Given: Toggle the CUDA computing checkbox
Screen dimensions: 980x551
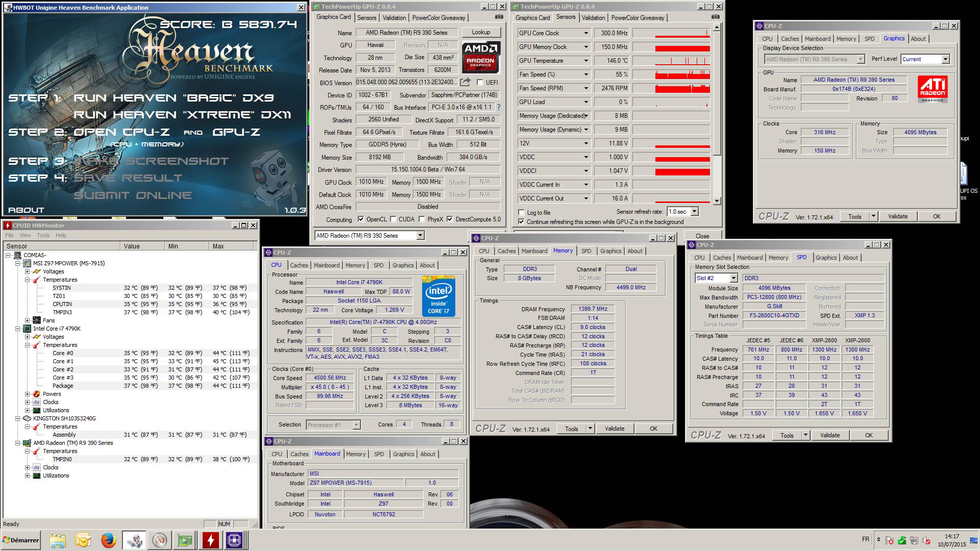Looking at the screenshot, I should pos(393,219).
